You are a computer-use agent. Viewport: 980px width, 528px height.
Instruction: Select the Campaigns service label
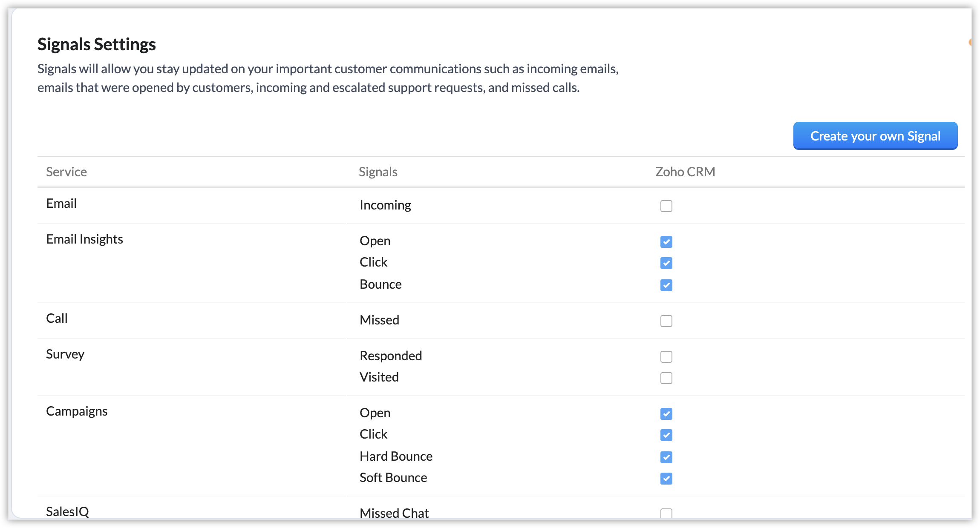coord(77,411)
